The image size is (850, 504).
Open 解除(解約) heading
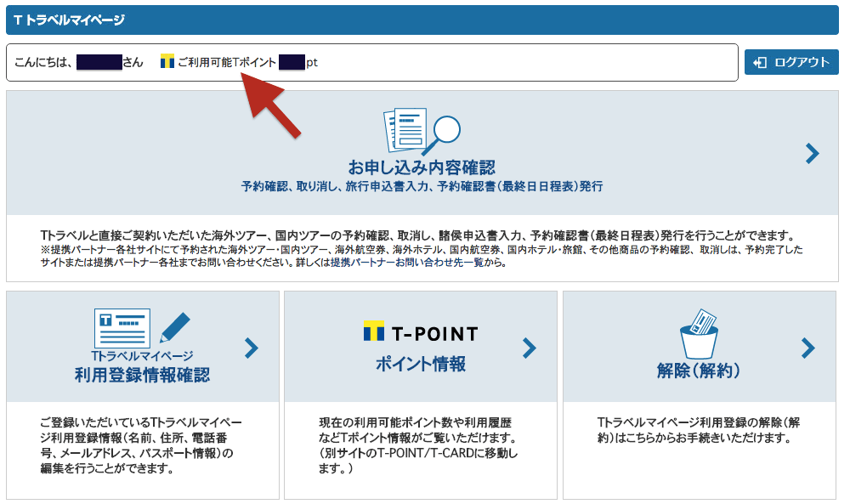point(699,371)
